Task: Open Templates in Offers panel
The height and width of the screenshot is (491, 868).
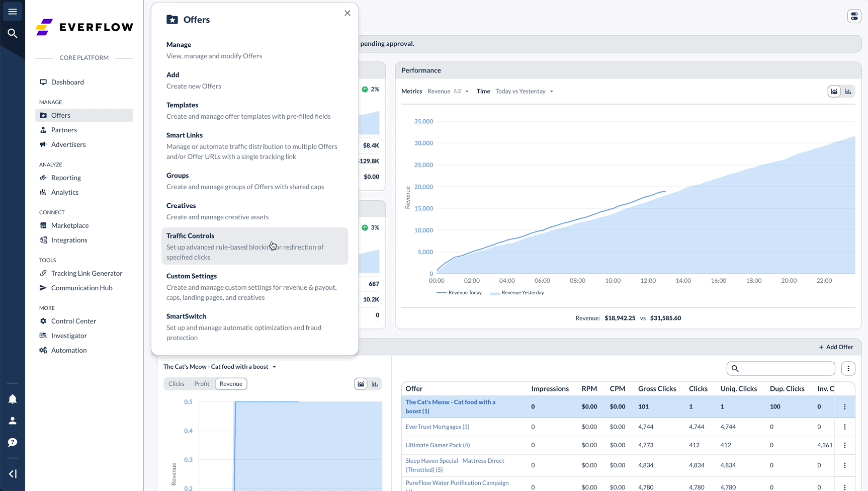Action: click(x=254, y=110)
